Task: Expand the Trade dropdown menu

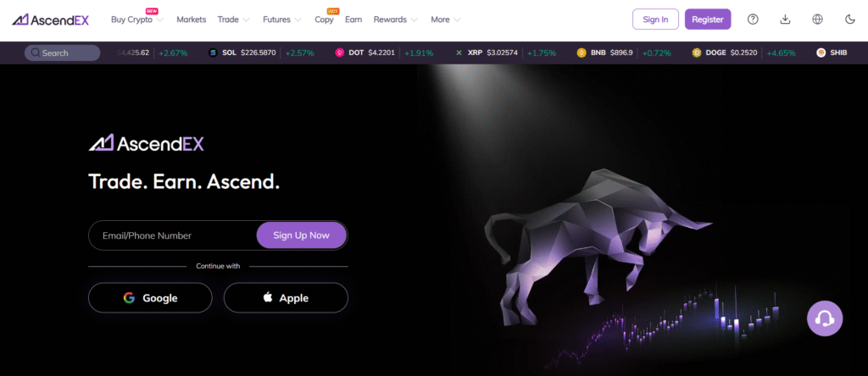Action: click(234, 19)
